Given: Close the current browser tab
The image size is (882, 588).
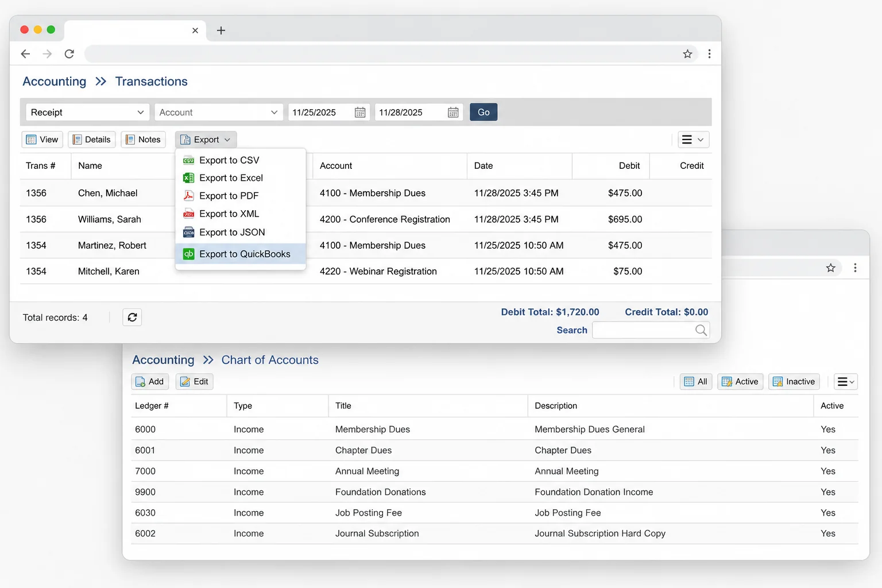Looking at the screenshot, I should tap(195, 30).
